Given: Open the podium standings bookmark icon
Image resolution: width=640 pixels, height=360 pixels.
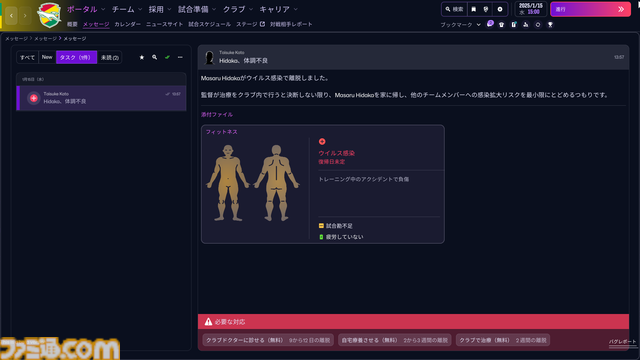Looking at the screenshot, I should pos(526,25).
